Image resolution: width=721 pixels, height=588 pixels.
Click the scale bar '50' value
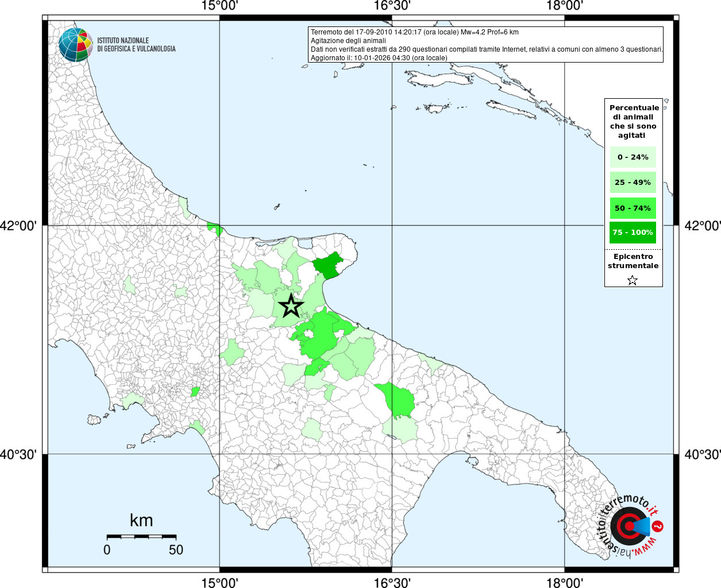pos(176,550)
